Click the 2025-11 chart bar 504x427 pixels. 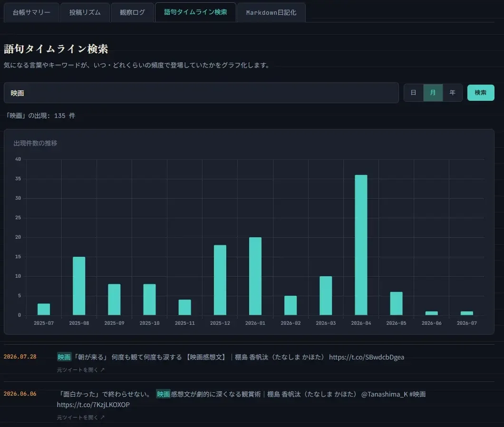coord(185,307)
